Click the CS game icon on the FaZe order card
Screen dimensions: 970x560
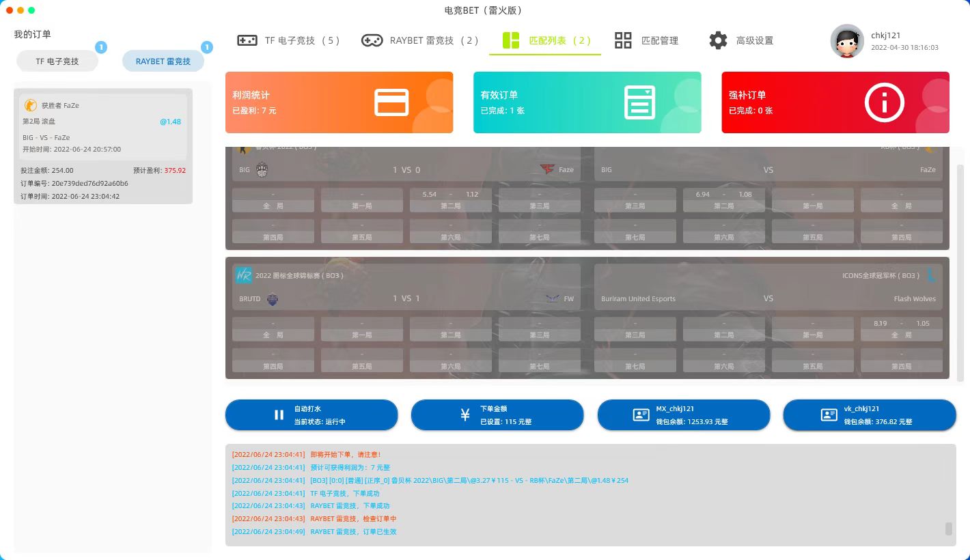31,105
